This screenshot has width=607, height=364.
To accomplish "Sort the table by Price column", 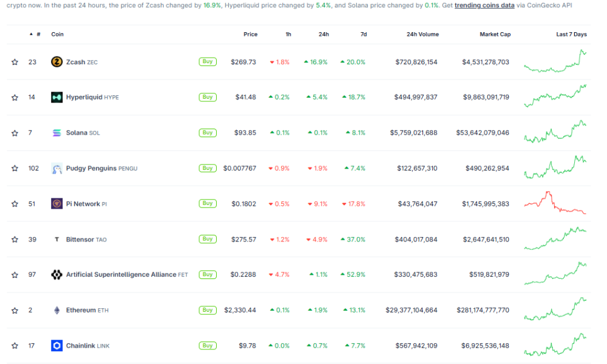I will [x=250, y=34].
